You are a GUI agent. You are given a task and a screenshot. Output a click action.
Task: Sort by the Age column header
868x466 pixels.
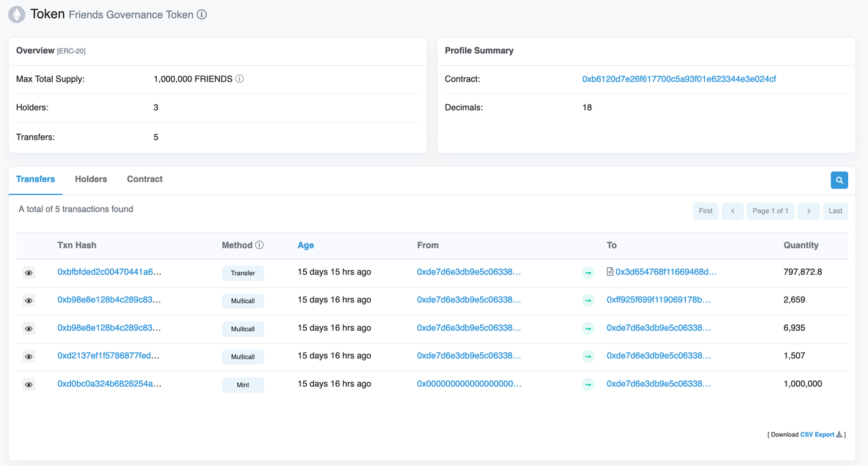click(x=306, y=245)
